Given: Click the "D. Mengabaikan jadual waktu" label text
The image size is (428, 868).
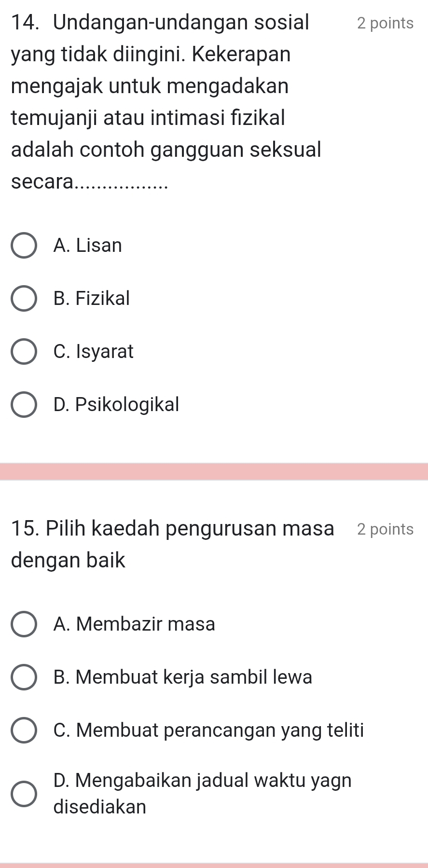Looking at the screenshot, I should (203, 793).
